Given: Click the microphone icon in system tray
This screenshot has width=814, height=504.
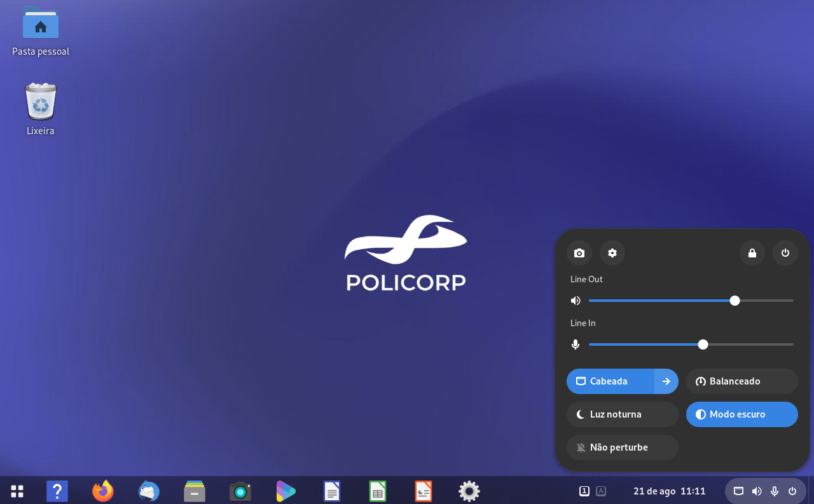Looking at the screenshot, I should [775, 491].
